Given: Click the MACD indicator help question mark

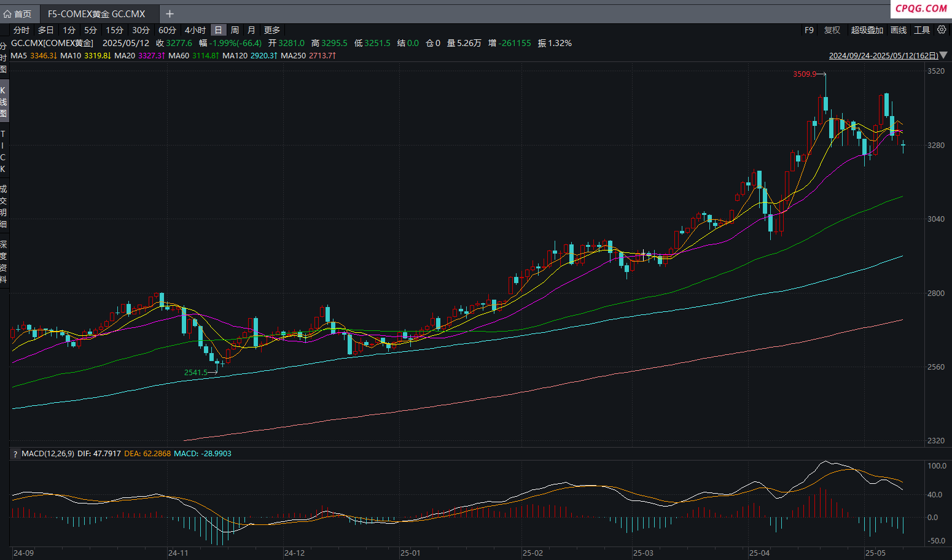Looking at the screenshot, I should coord(15,454).
